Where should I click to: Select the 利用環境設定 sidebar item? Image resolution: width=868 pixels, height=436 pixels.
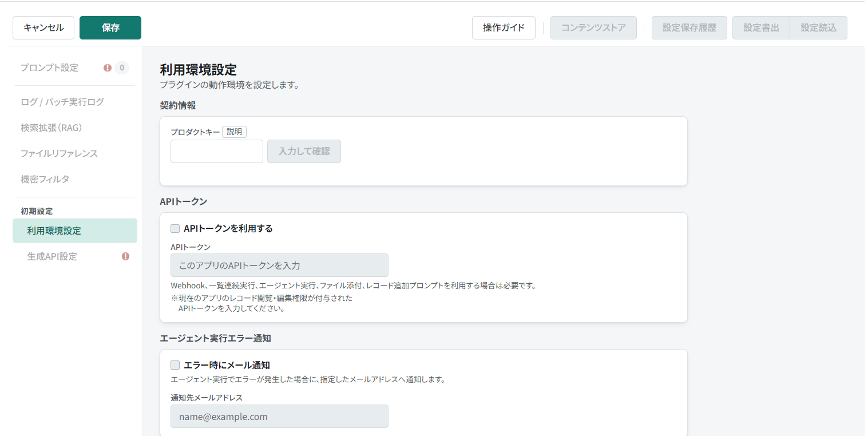[x=75, y=231]
